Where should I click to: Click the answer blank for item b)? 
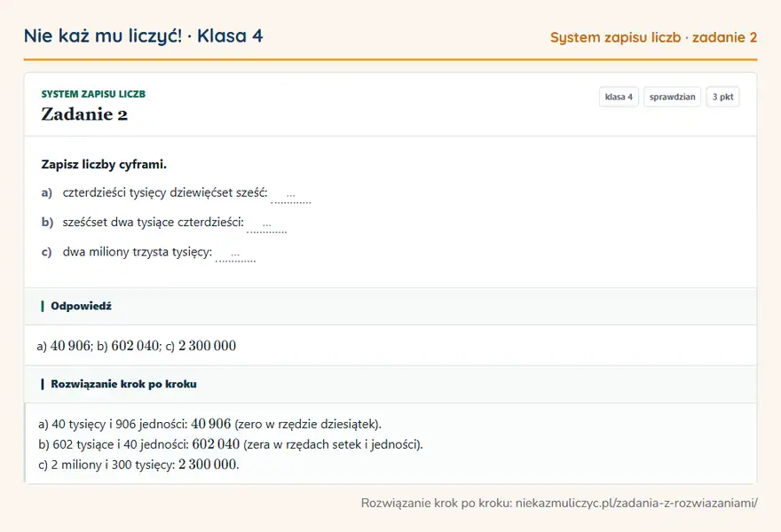click(x=266, y=224)
